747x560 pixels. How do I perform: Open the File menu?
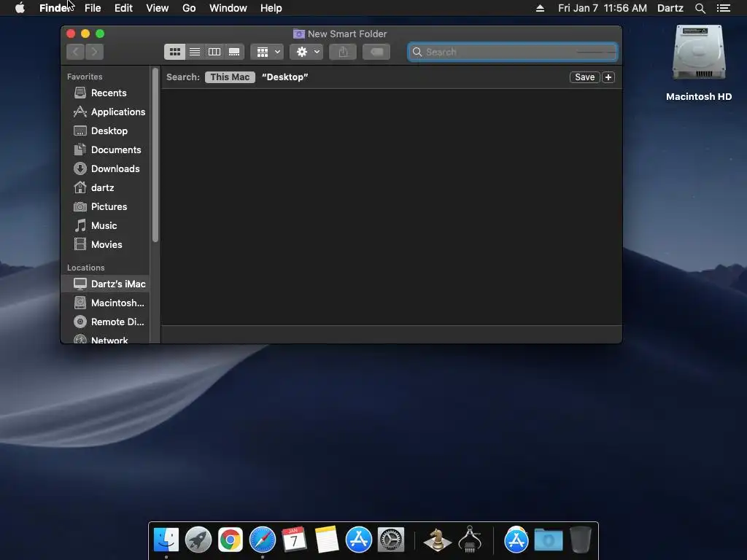93,8
